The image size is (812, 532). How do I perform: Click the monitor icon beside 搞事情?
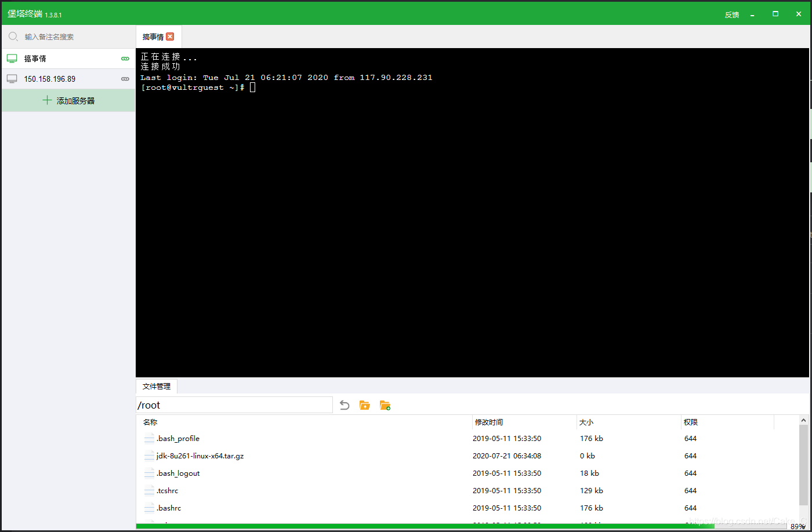[12, 59]
